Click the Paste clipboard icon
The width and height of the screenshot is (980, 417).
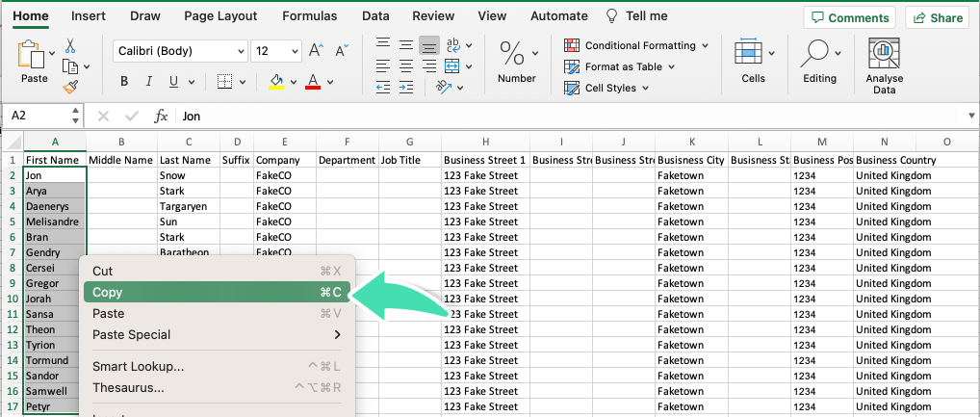31,55
